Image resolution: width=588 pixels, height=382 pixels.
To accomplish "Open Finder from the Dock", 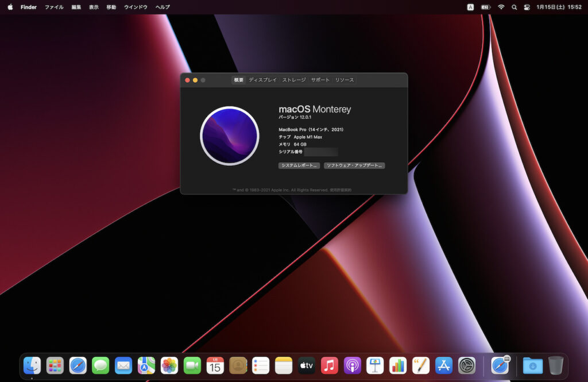I will (32, 365).
